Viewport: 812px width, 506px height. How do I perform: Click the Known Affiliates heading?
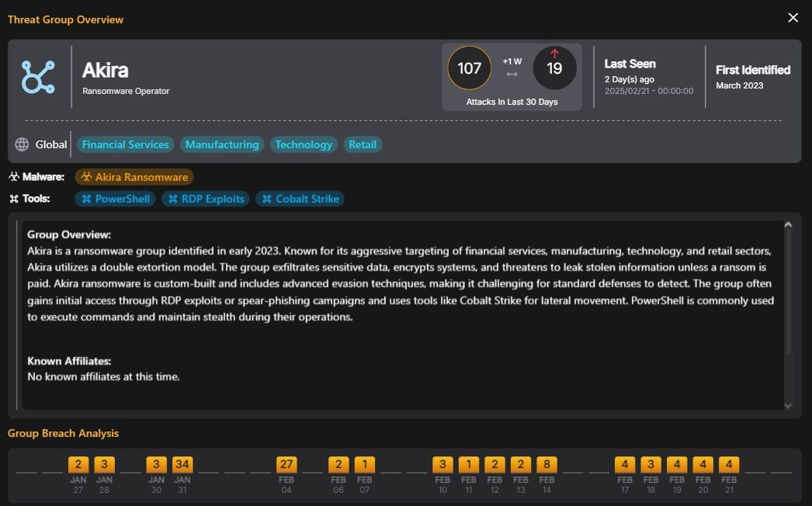click(x=69, y=361)
